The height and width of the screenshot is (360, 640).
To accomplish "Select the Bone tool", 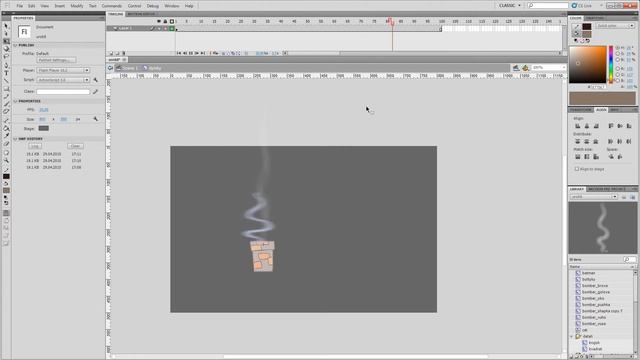I will tap(6, 120).
